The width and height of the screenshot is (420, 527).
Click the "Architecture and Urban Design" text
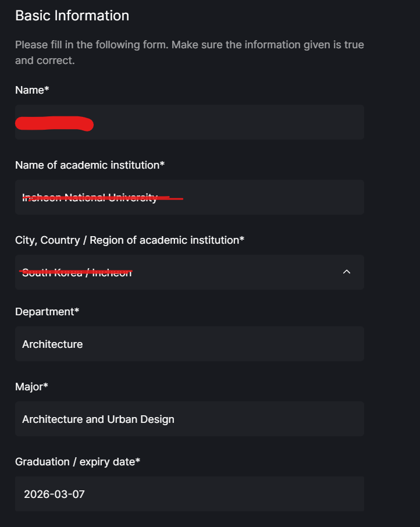pyautogui.click(x=98, y=419)
